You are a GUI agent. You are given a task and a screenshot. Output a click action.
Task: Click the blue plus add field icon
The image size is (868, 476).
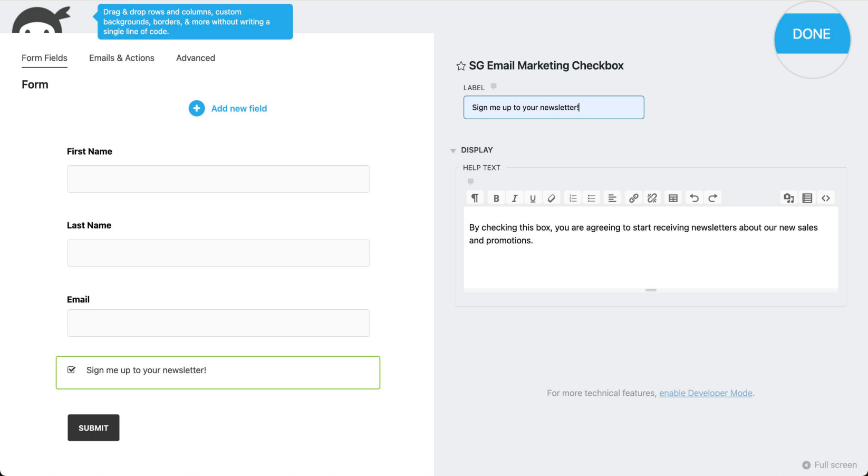[197, 108]
